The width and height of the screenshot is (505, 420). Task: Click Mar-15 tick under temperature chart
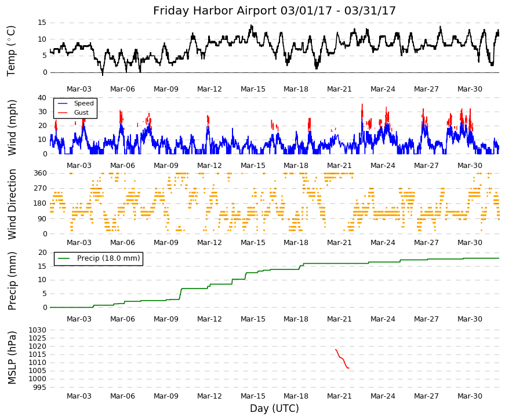[x=253, y=89]
